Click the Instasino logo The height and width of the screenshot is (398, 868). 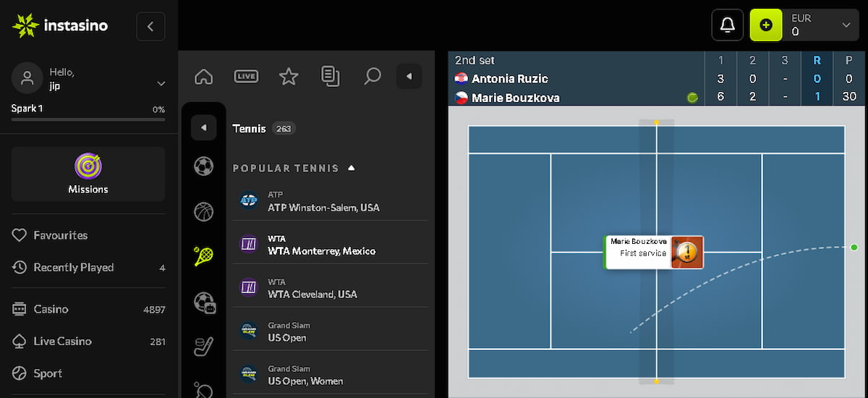(x=60, y=26)
